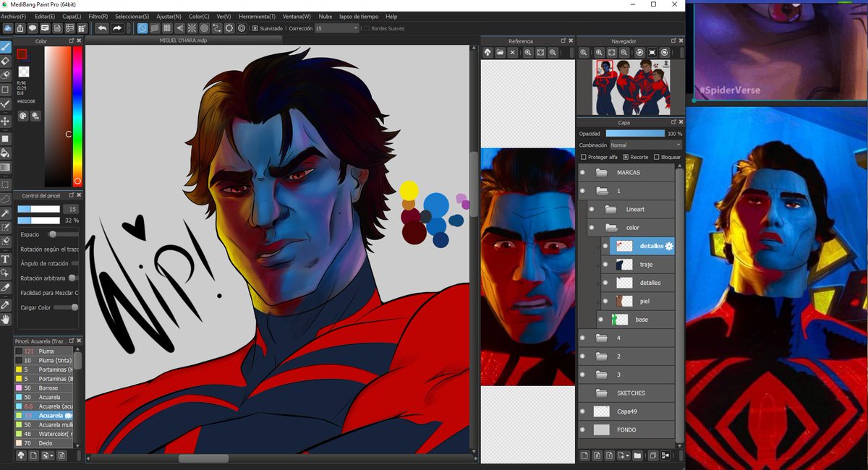Enable the circle snap guide

coord(204,28)
